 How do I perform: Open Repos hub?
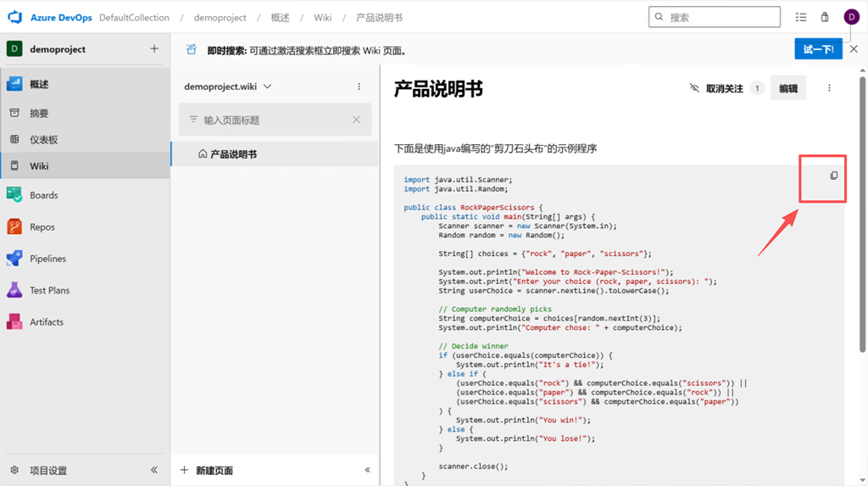pos(86,226)
